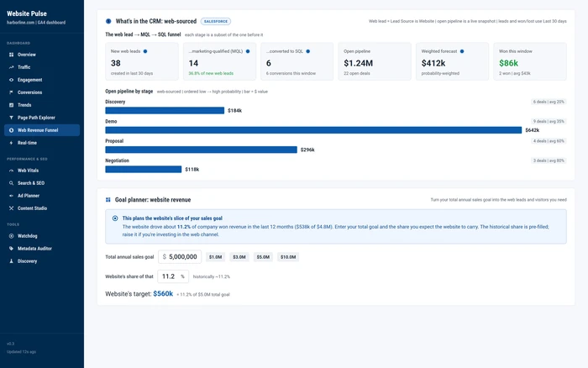
Task: Click the Content Studio tools icon
Action: [x=11, y=208]
